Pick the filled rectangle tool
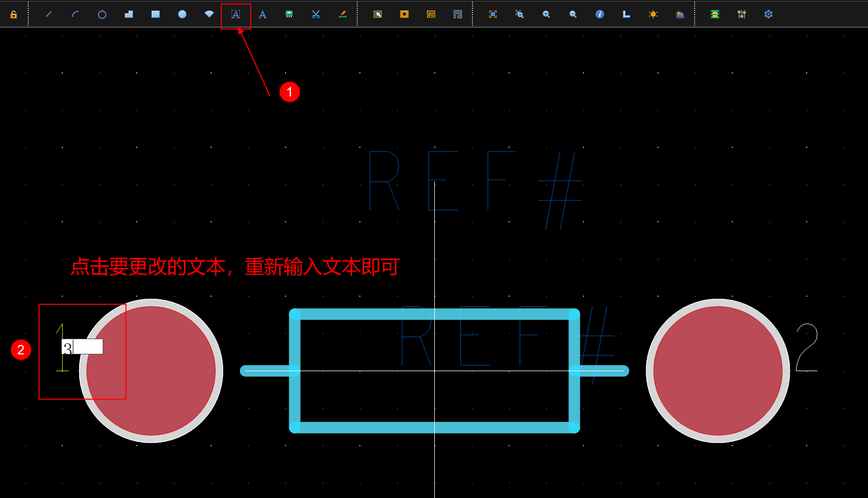868x498 pixels. tap(156, 15)
